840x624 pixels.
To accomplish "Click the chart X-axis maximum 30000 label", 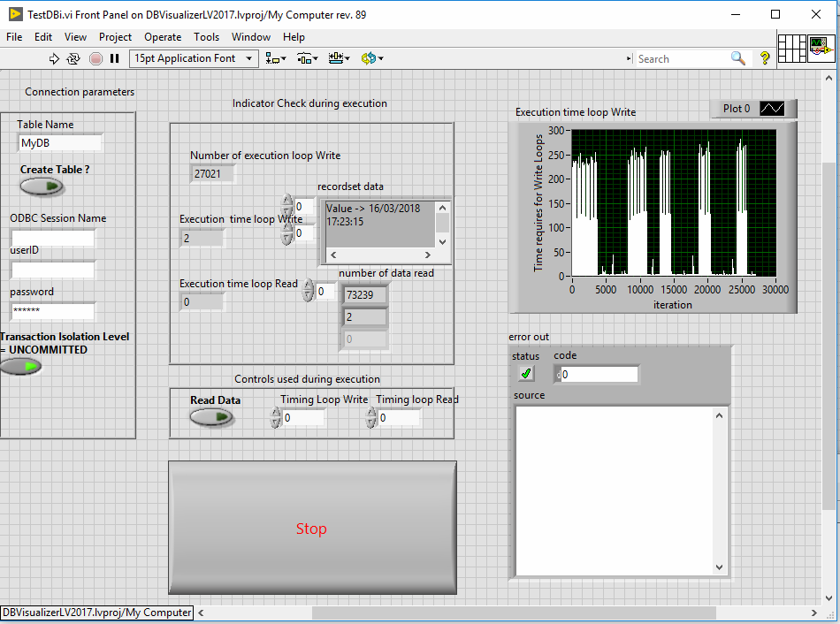I will tap(775, 289).
